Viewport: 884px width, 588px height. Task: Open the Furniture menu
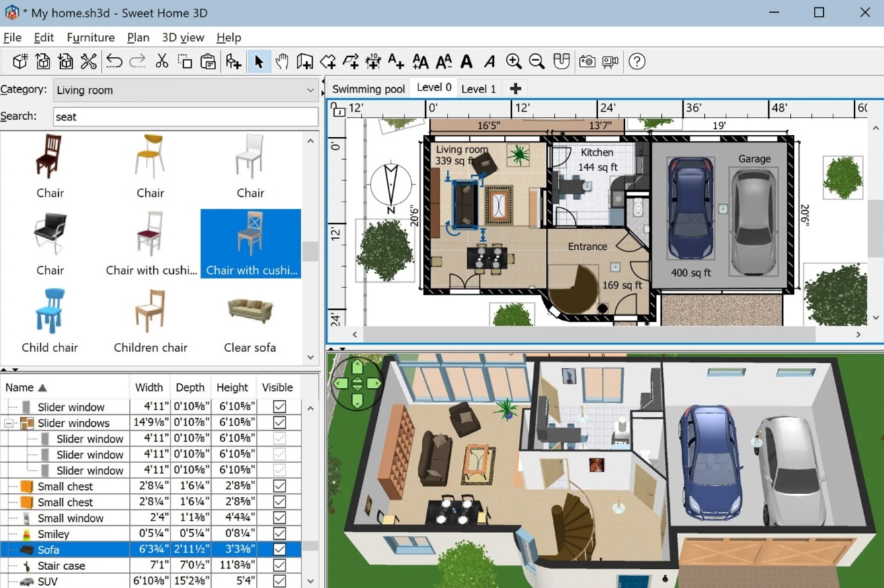(x=91, y=38)
